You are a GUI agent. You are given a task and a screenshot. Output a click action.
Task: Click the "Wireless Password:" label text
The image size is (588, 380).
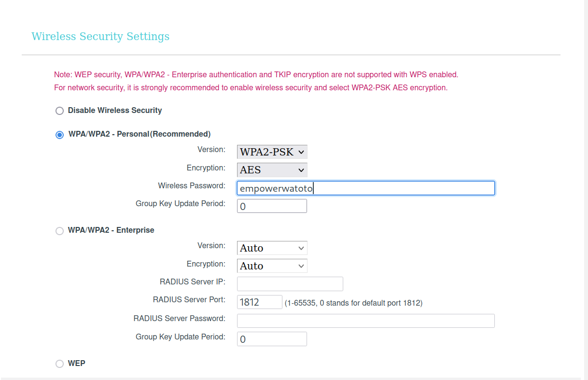pyautogui.click(x=192, y=186)
